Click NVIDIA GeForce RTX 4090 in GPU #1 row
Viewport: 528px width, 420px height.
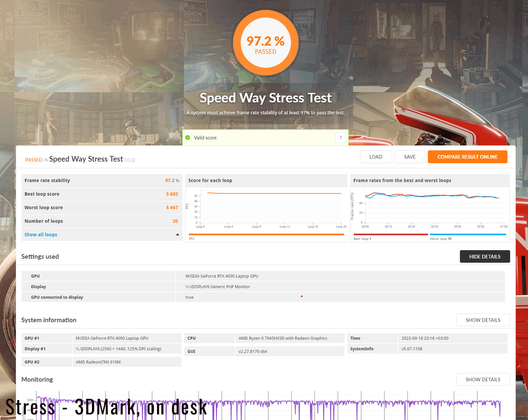[112, 338]
